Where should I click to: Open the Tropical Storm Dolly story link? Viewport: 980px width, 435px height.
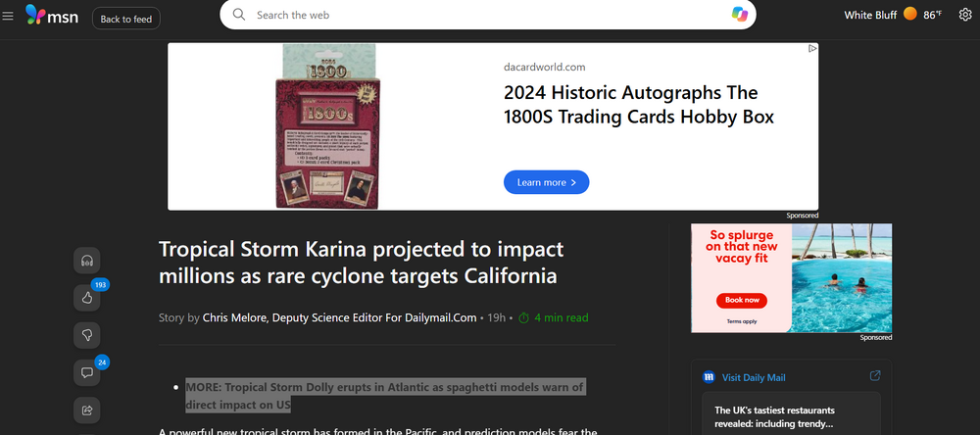(384, 396)
